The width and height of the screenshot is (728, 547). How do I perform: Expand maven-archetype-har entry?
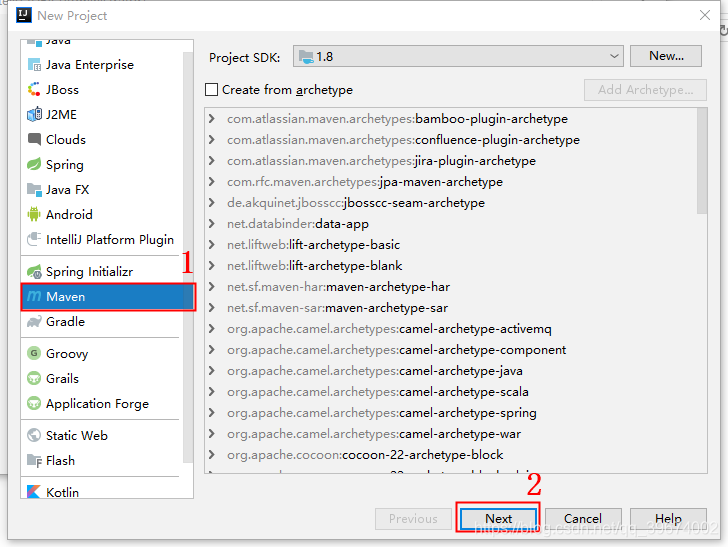click(x=212, y=287)
